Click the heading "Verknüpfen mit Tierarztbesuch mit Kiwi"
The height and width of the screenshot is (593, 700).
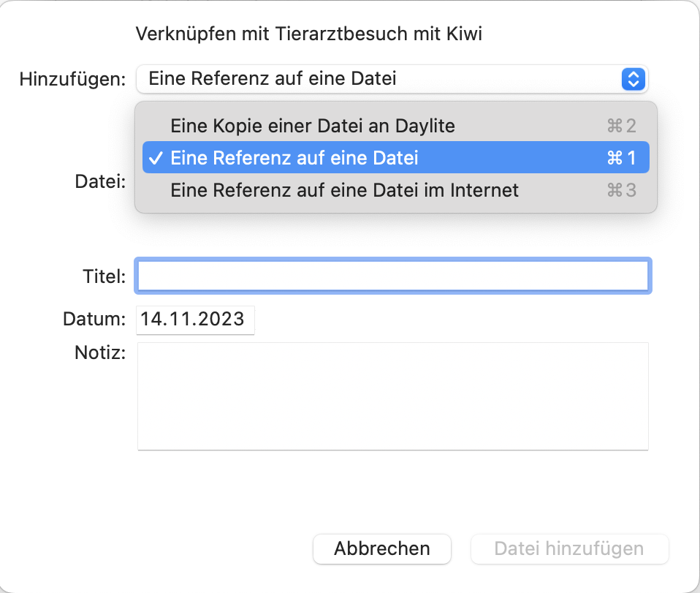(309, 34)
